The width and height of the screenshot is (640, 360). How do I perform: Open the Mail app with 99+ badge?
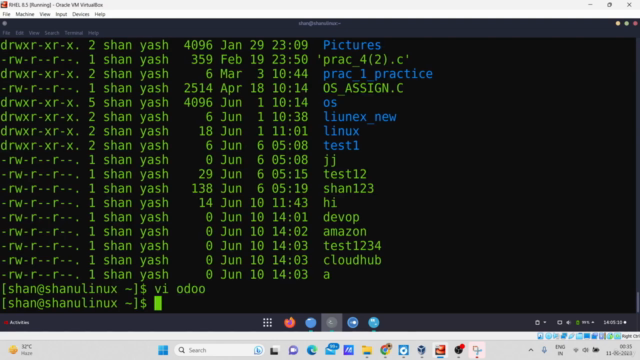331,349
